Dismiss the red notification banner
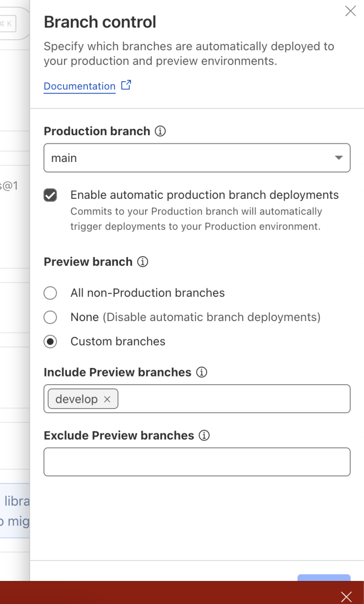Viewport: 364px width, 604px height. 346,596
